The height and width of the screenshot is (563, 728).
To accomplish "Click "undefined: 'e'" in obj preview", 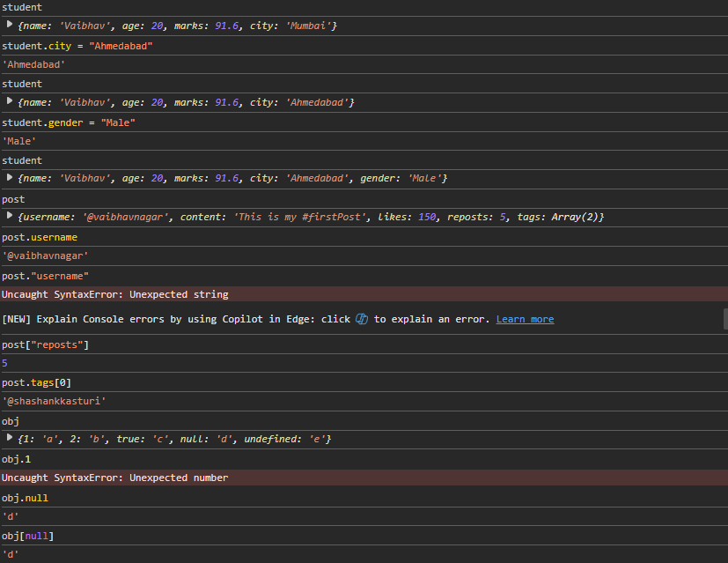I will [285, 439].
